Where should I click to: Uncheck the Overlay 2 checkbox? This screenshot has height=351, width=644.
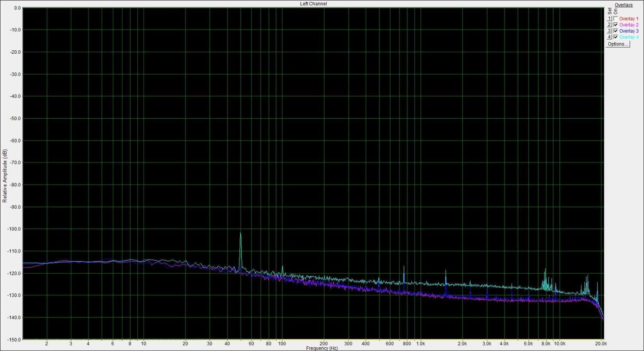616,25
